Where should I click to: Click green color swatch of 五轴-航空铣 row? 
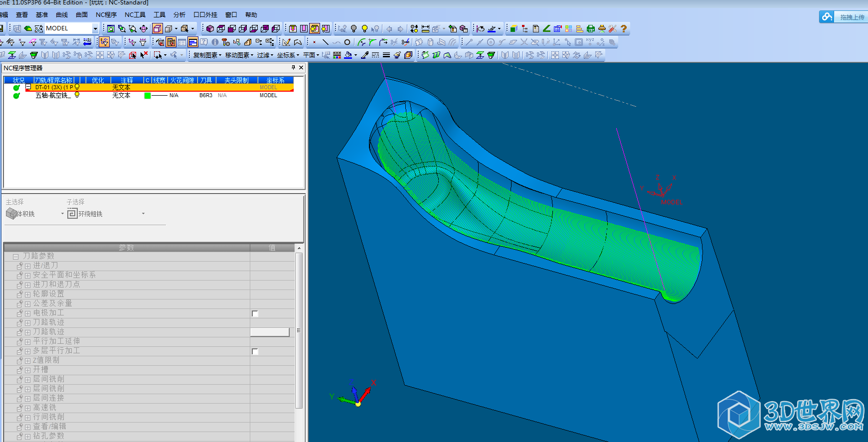148,95
